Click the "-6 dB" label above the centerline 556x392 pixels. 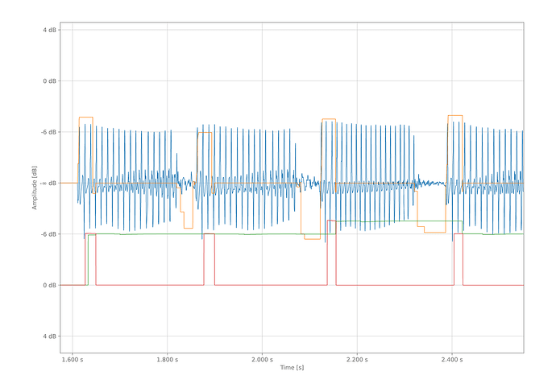(x=48, y=132)
